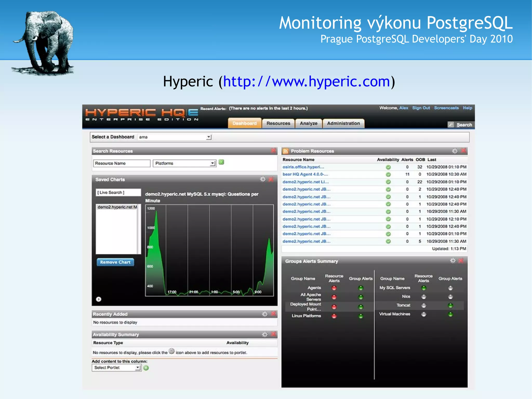Viewport: 532px width, 399px height.
Task: Click green group alert for Linux Platforms
Action: tap(361, 316)
